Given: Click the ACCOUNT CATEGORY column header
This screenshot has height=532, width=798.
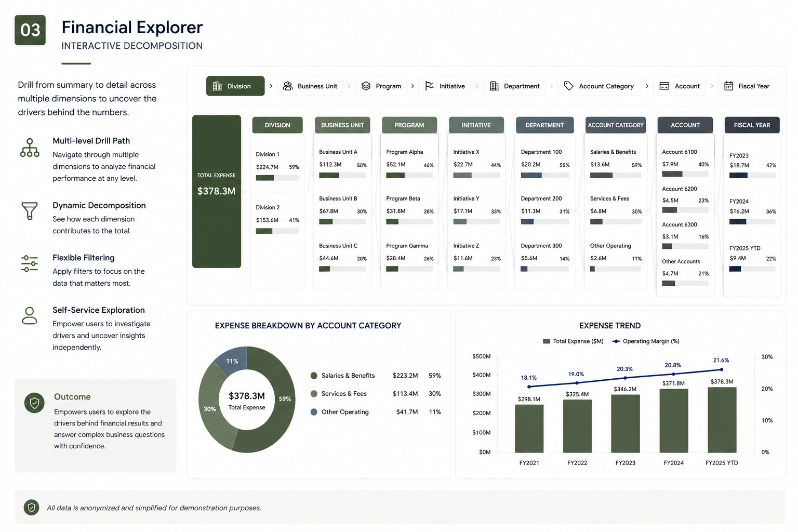Looking at the screenshot, I should pyautogui.click(x=616, y=125).
